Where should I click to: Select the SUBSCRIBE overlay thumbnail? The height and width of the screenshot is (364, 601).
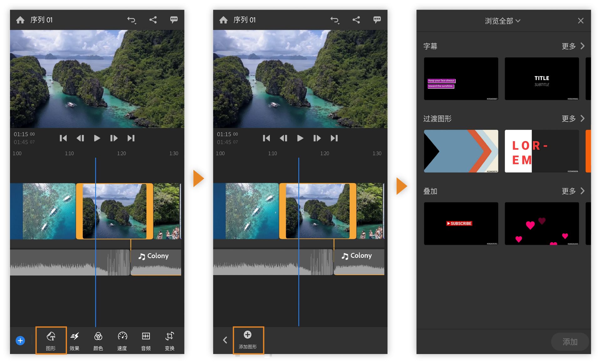pos(461,223)
